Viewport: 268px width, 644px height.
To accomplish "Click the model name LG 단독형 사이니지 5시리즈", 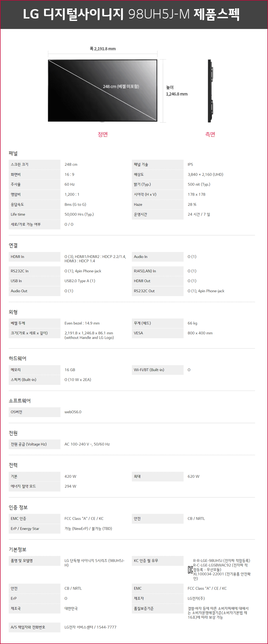I will click(95, 563).
